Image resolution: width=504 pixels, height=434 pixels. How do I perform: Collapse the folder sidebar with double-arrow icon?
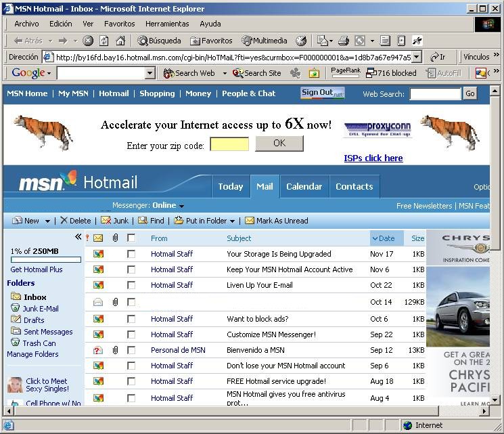click(78, 237)
